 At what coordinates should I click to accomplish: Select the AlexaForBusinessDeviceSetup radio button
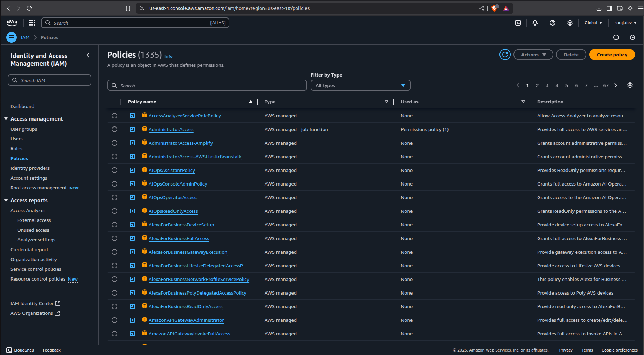pos(114,225)
